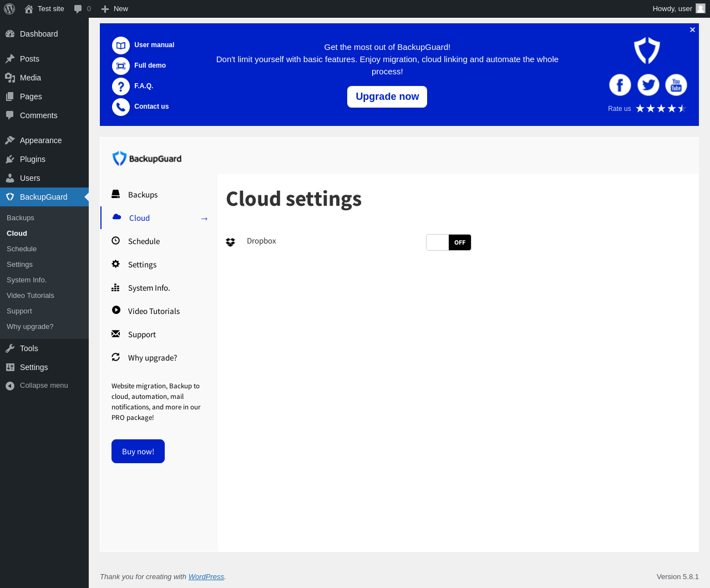
Task: Open the WordPress Settings admin menu
Action: tap(44, 367)
